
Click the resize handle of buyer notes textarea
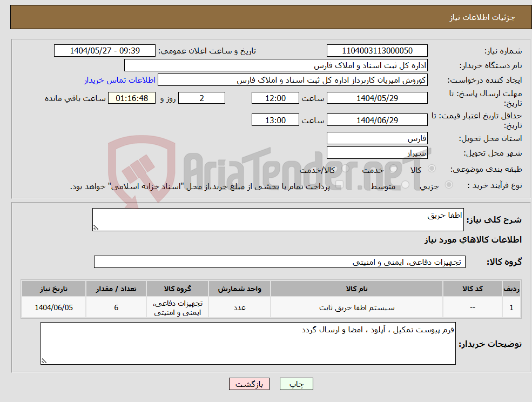pos(44,361)
